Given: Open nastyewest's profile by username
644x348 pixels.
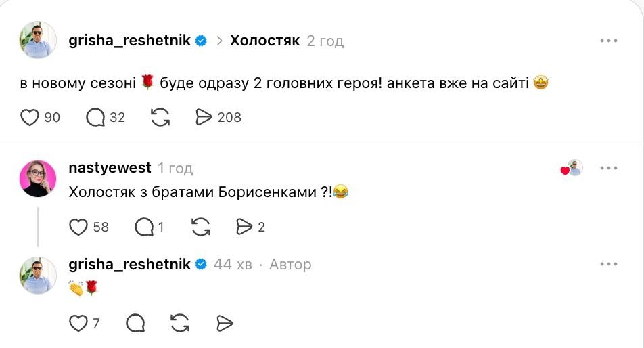Looking at the screenshot, I should pos(110,168).
